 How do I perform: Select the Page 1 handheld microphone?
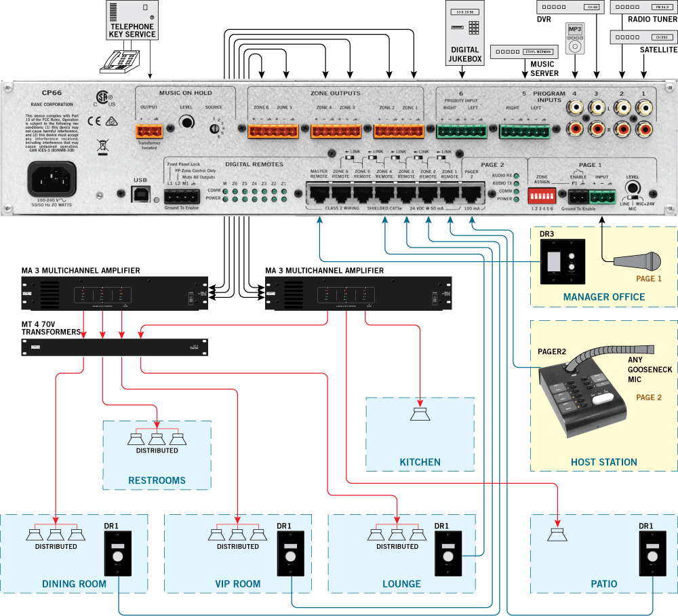tap(637, 261)
